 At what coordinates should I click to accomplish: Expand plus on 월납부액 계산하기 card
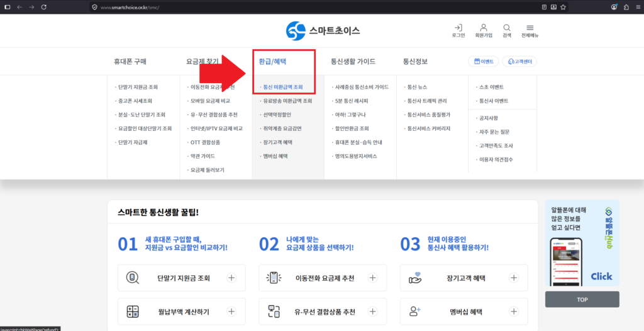tap(231, 311)
